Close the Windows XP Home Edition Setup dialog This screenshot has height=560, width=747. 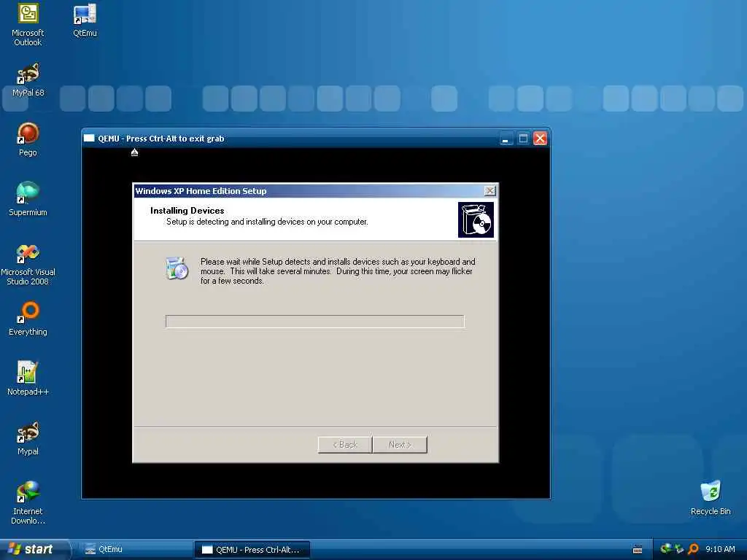[489, 191]
